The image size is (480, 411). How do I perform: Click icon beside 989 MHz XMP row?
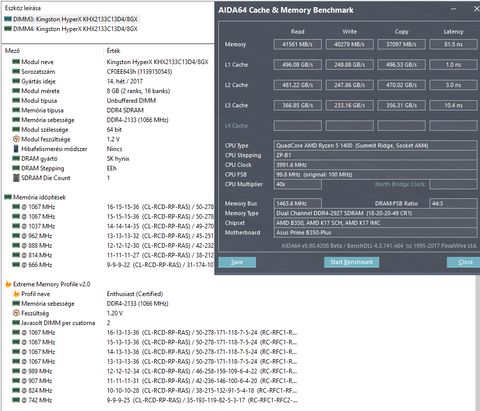pos(16,371)
